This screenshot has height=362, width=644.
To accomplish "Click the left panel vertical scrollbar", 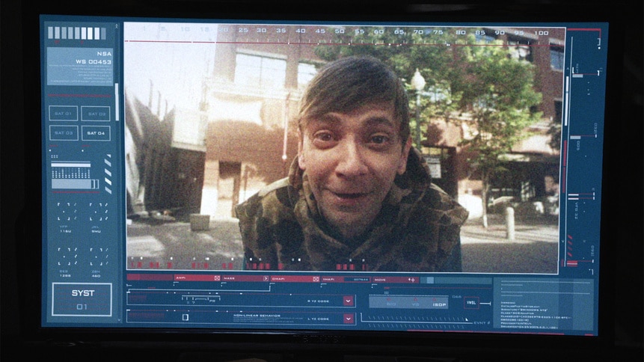I will 117,102.
